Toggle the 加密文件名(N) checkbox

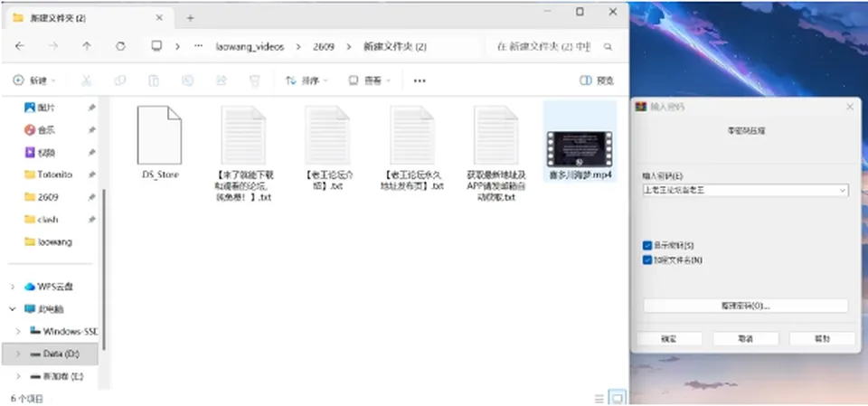[x=647, y=260]
